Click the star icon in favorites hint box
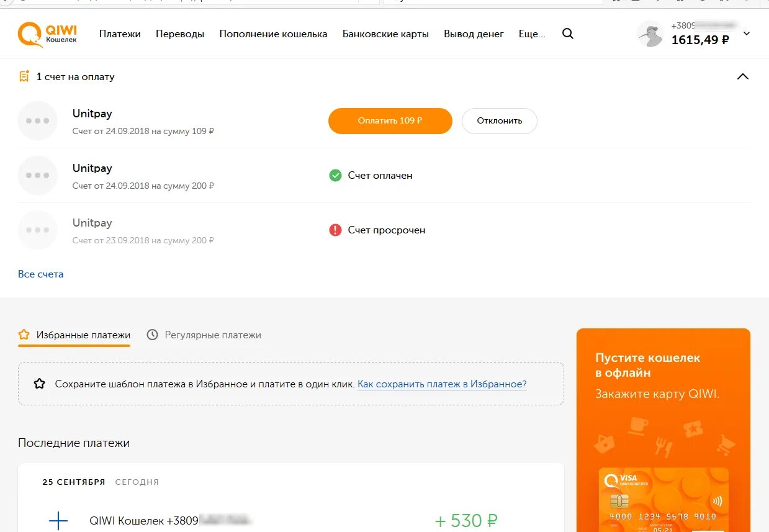Screen dimensions: 769x532 click(40, 384)
